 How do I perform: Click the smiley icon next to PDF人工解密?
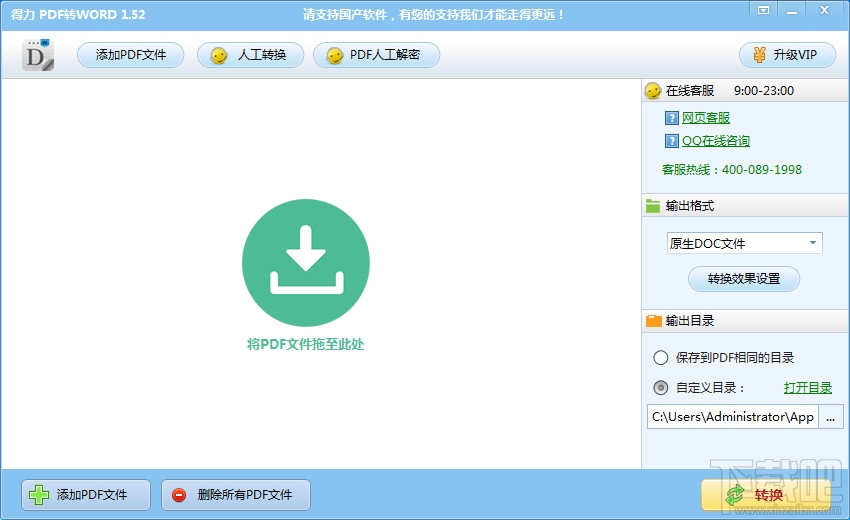coord(334,55)
